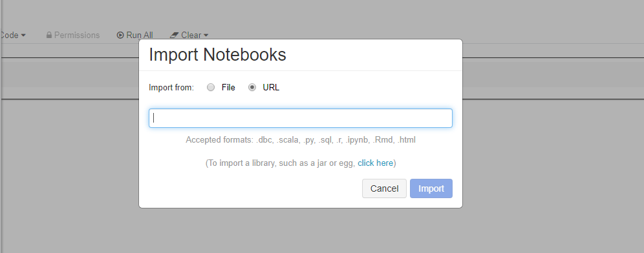Open the Clear dropdown menu
The width and height of the screenshot is (644, 253).
point(189,35)
